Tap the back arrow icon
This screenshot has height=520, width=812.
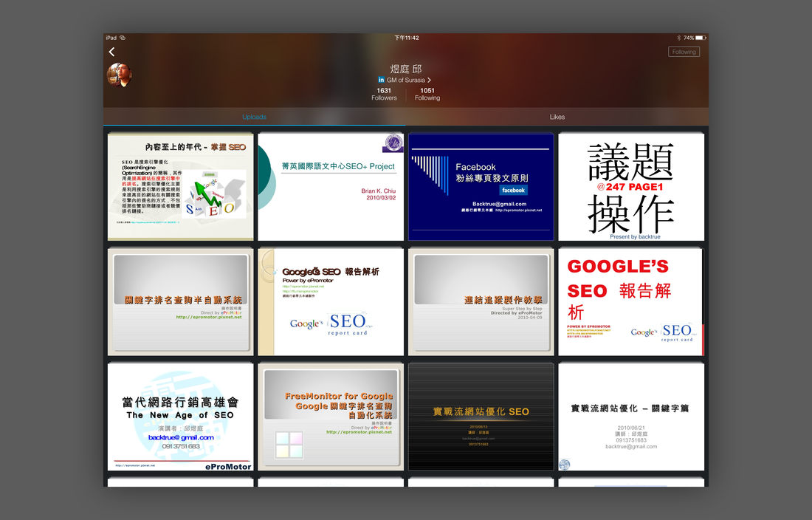point(112,52)
